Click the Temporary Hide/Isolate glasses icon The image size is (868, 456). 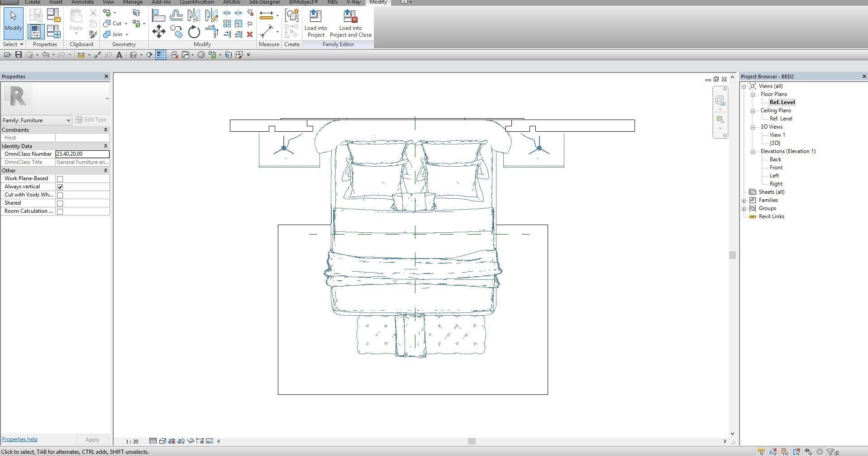191,441
